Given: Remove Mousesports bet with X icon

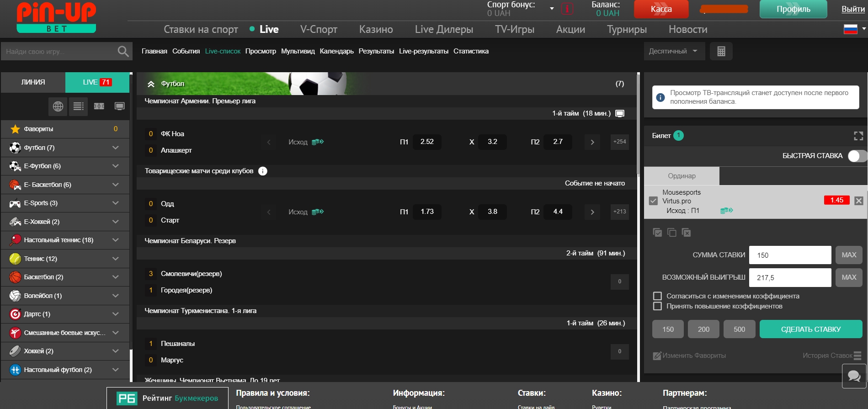Looking at the screenshot, I should (x=859, y=201).
